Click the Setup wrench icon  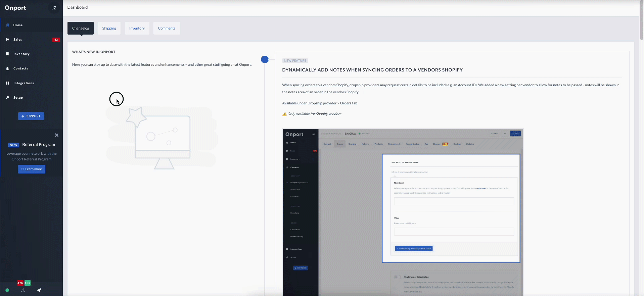point(7,98)
